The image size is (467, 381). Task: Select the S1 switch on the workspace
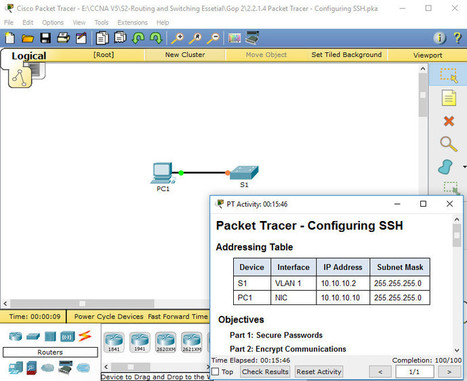[244, 173]
